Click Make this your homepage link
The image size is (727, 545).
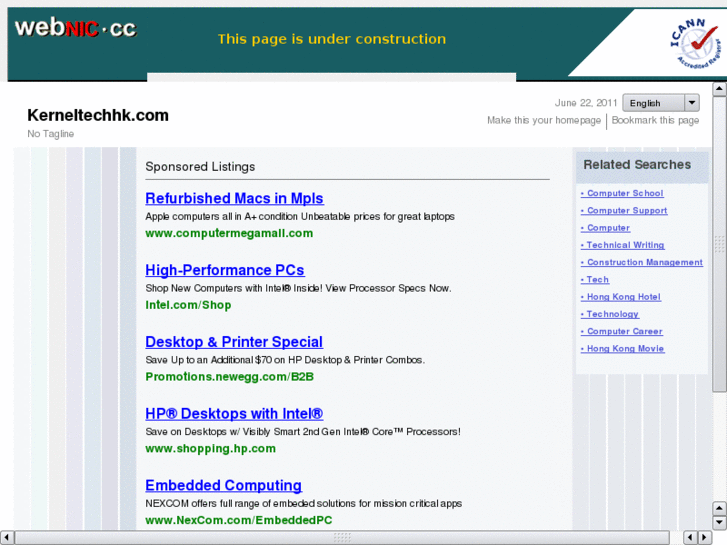[543, 121]
